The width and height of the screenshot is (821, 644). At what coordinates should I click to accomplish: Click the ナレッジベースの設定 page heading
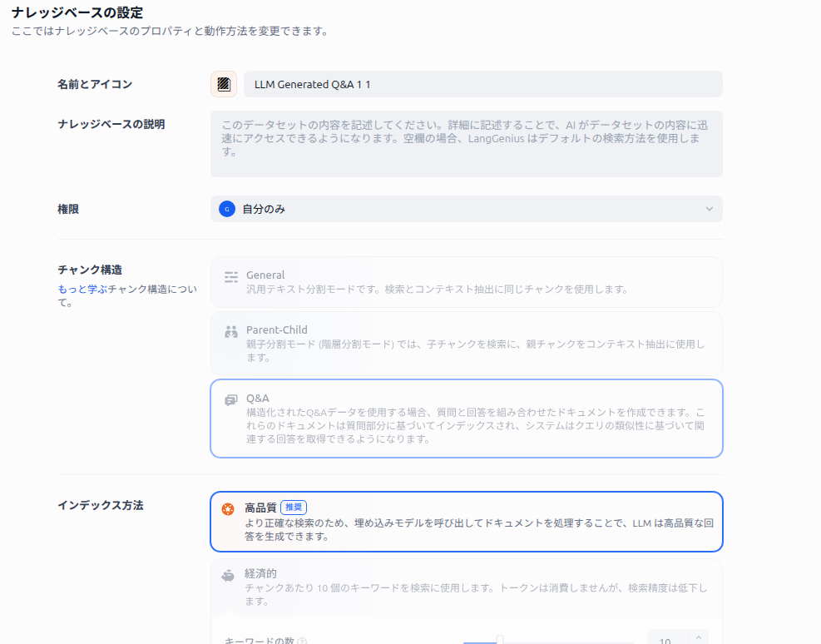(77, 12)
